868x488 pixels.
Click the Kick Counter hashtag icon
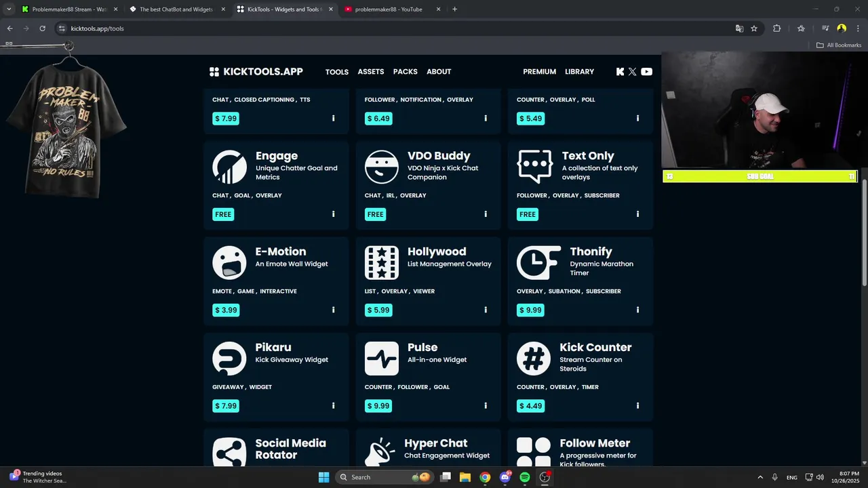[x=534, y=359]
